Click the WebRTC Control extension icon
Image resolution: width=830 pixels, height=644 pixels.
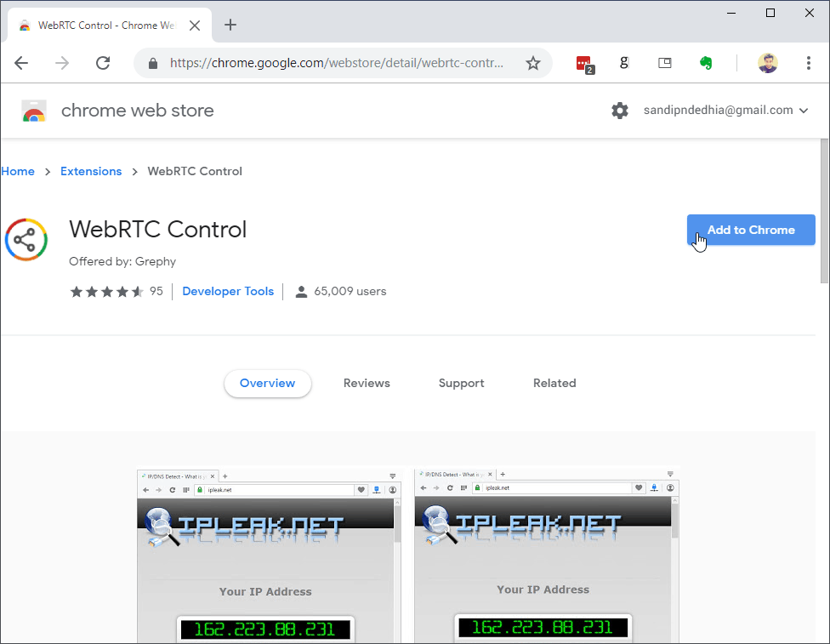(26, 239)
